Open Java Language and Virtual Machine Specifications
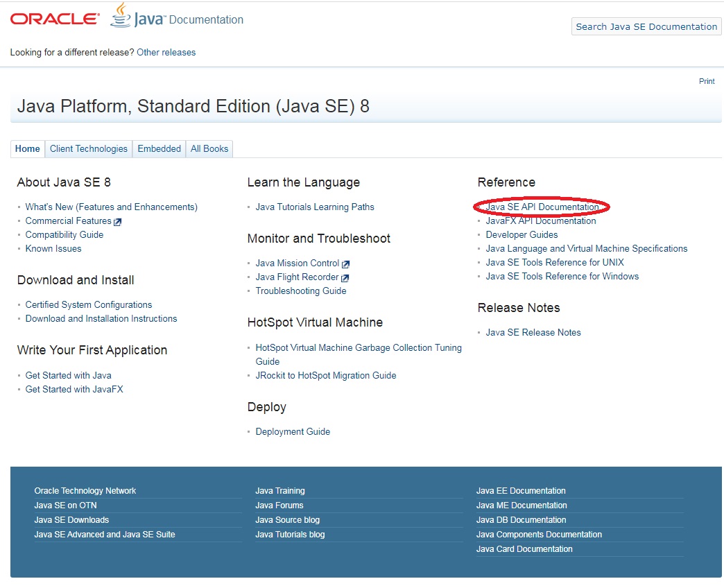 coord(587,249)
